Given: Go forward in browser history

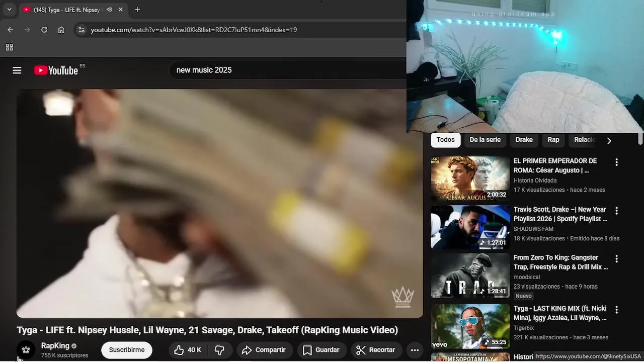Looking at the screenshot, I should (x=28, y=30).
